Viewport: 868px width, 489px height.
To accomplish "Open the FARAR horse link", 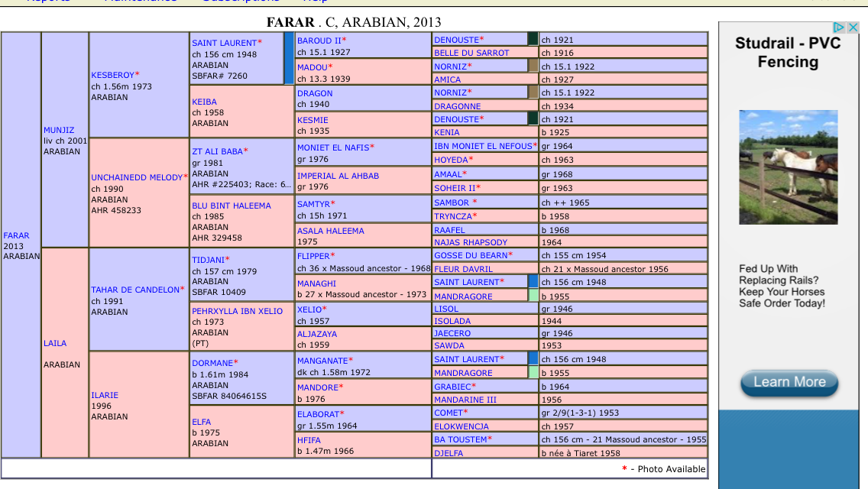I will [x=17, y=235].
